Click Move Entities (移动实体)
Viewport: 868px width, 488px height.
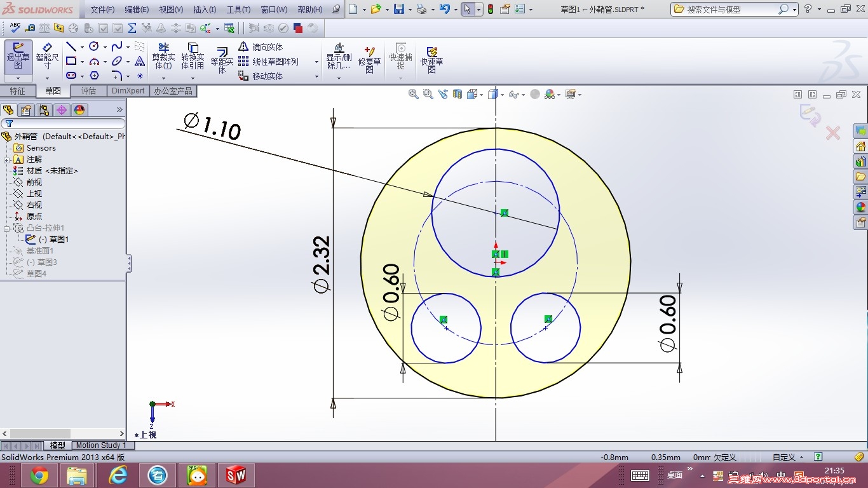pyautogui.click(x=261, y=76)
